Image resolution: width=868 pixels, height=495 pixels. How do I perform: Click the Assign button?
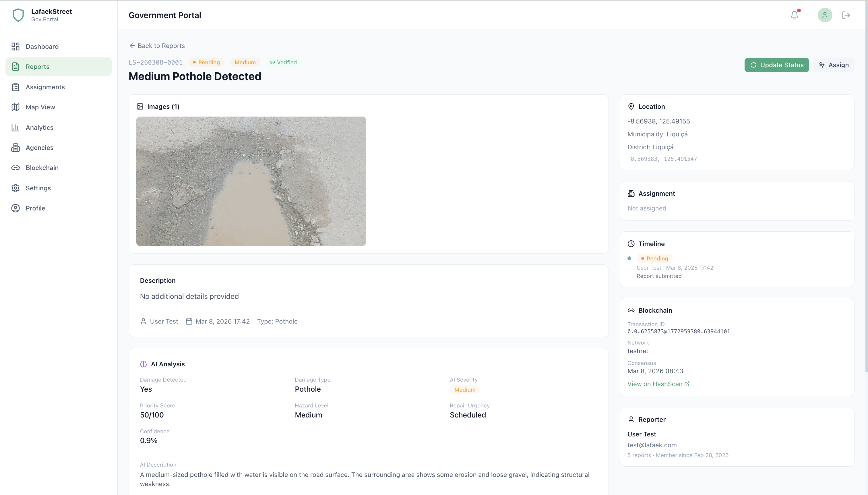pyautogui.click(x=833, y=65)
